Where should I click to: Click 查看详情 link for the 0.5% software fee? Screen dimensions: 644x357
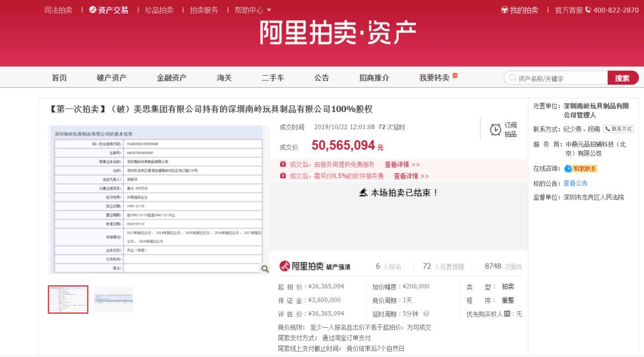(411, 176)
